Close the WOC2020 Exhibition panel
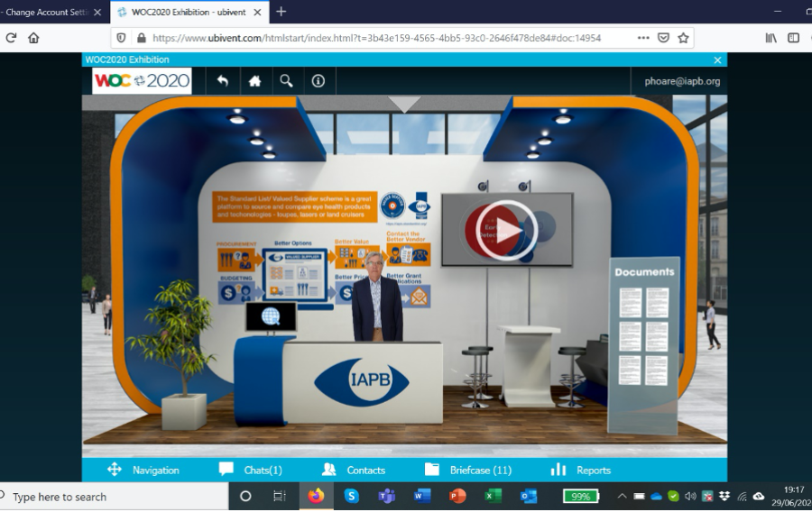This screenshot has width=812, height=512. pos(717,60)
